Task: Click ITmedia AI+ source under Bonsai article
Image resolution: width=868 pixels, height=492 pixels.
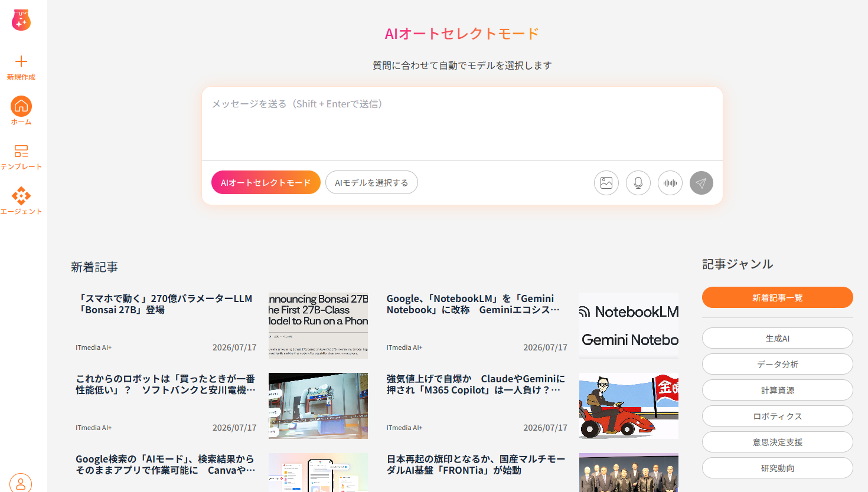Action: coord(93,347)
